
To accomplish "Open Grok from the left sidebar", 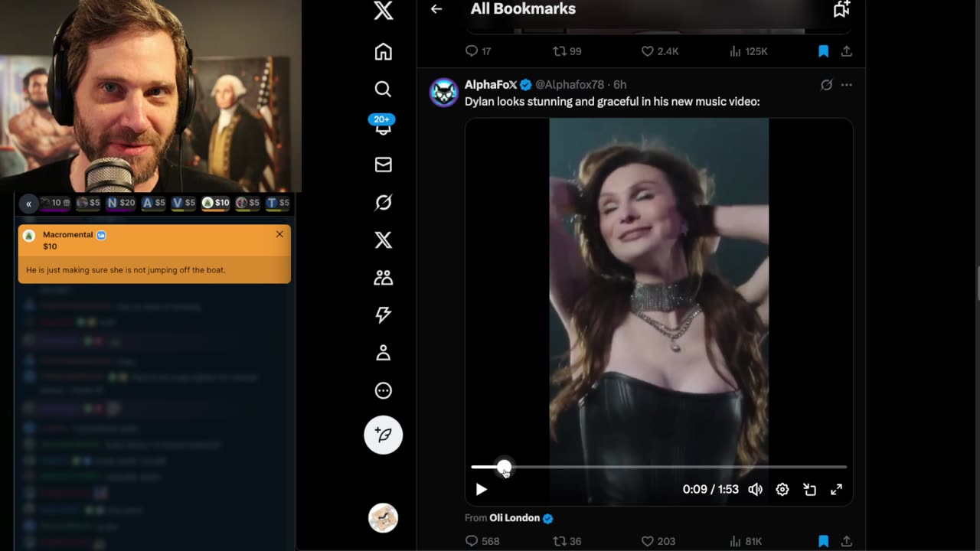I will pyautogui.click(x=384, y=202).
